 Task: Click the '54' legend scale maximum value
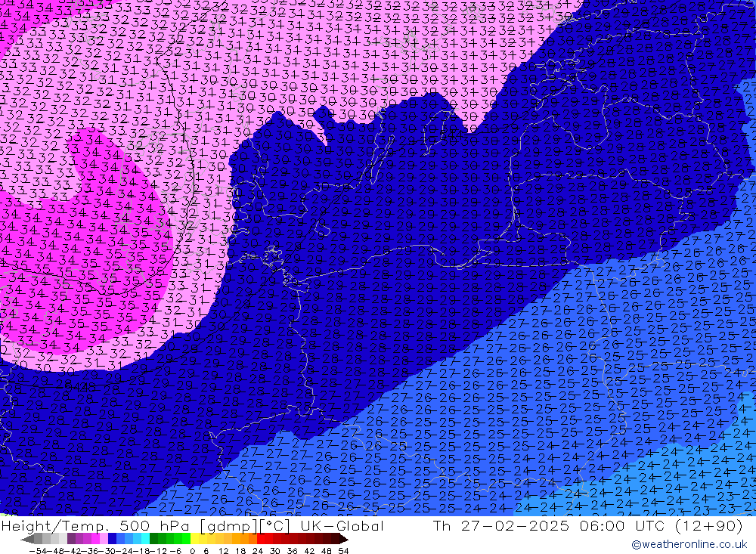[343, 551]
